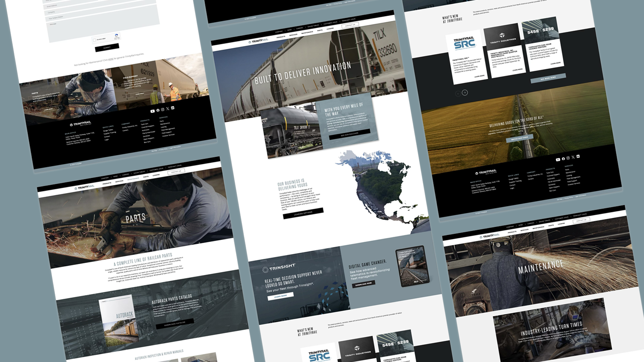644x362 pixels.
Task: Click Watch Our Video button
Action: tap(520, 138)
